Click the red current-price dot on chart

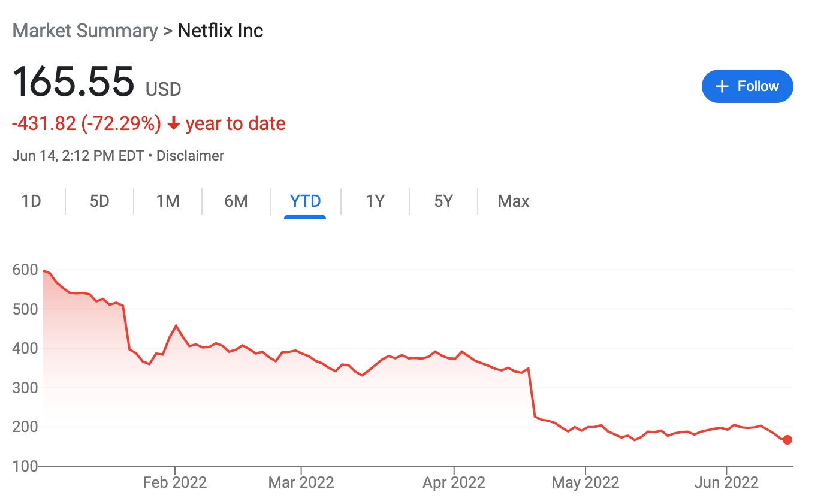pyautogui.click(x=787, y=440)
